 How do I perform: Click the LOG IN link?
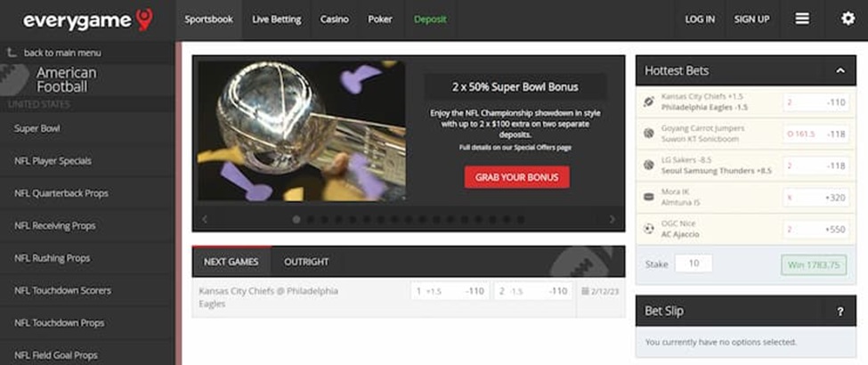pyautogui.click(x=700, y=20)
